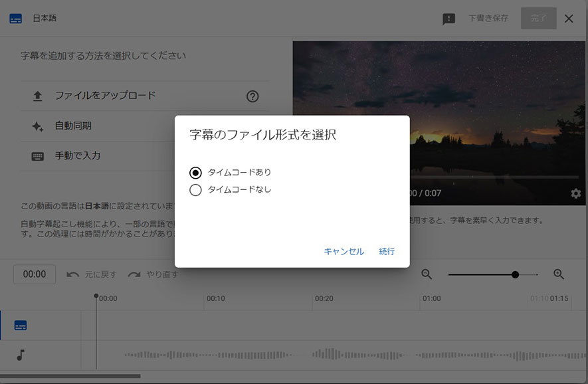588x384 pixels.
Task: Click the 日本語 language title
Action: point(45,18)
